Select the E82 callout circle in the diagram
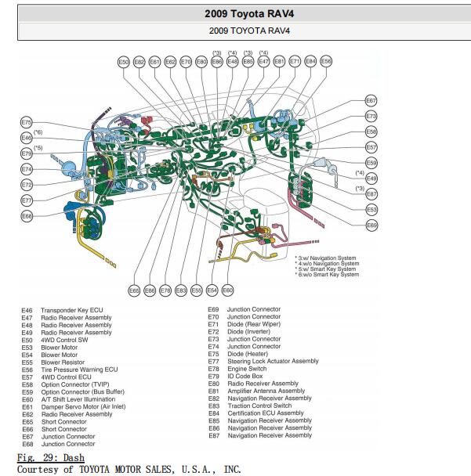The image size is (471, 476). point(139,62)
